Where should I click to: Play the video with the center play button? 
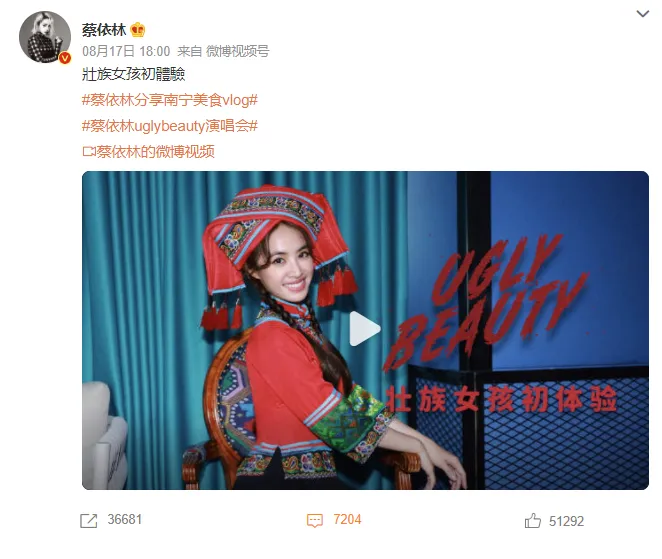[x=364, y=329]
